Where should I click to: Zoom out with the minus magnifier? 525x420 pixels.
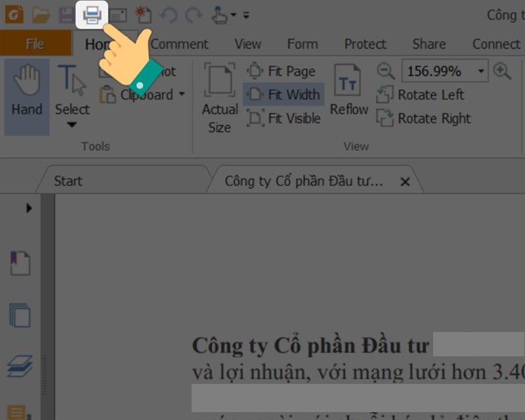pyautogui.click(x=386, y=71)
